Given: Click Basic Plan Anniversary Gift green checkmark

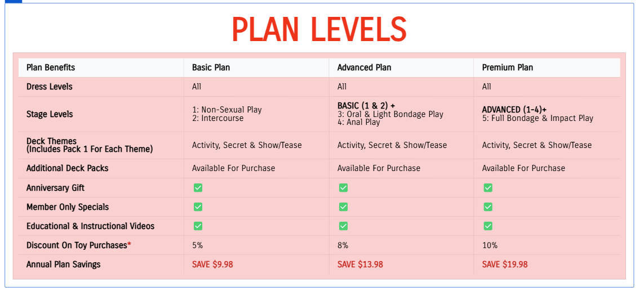Looking at the screenshot, I should coord(198,188).
